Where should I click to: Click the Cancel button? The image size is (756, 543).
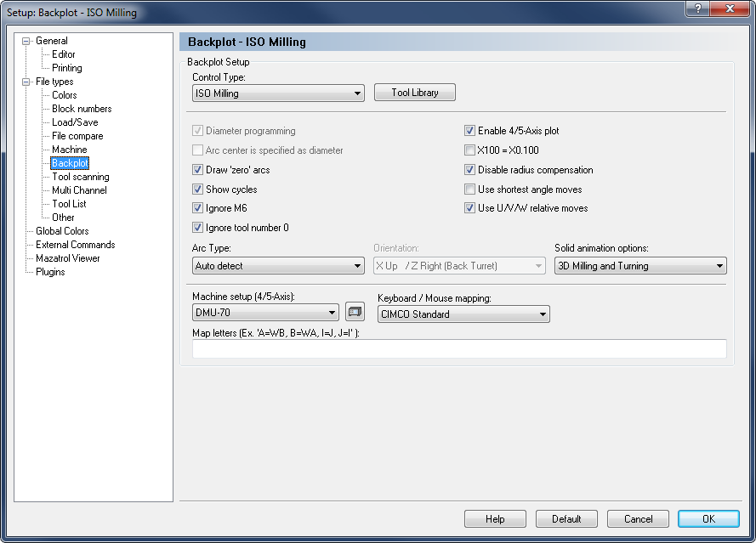coord(638,519)
